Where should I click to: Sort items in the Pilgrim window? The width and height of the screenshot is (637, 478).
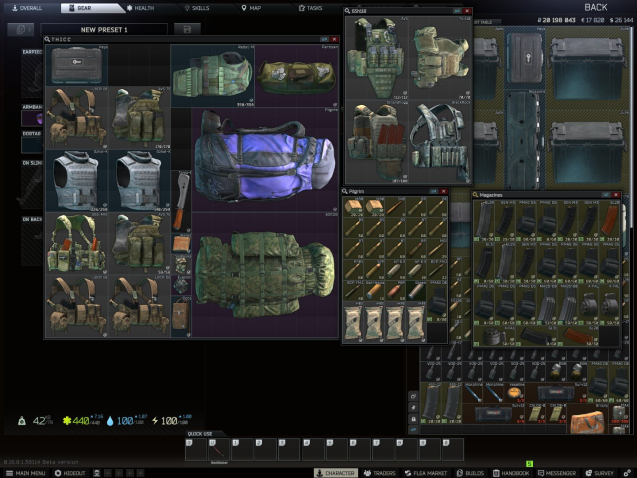[433, 191]
